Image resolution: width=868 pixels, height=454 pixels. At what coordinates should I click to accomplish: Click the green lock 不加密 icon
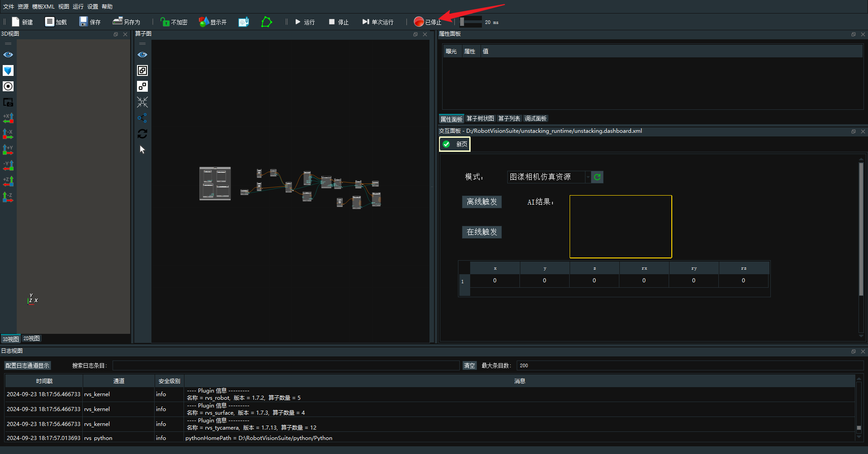point(165,22)
